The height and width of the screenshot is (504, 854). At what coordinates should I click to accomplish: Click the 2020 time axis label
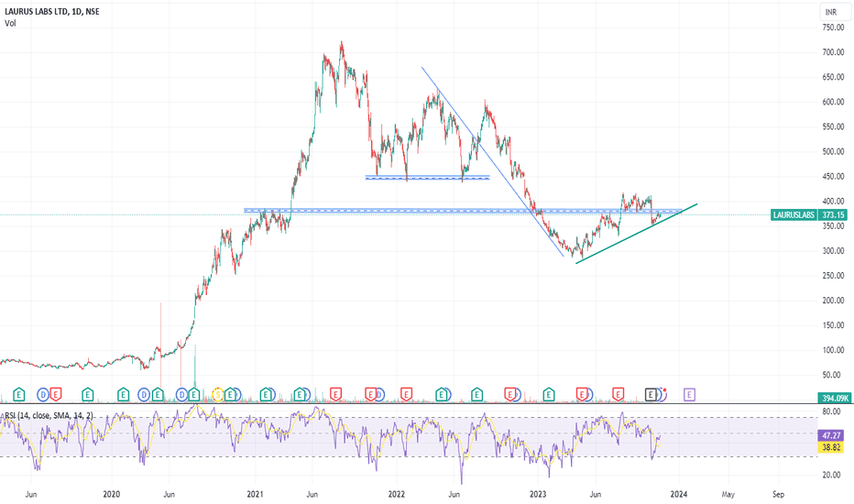coord(111,494)
